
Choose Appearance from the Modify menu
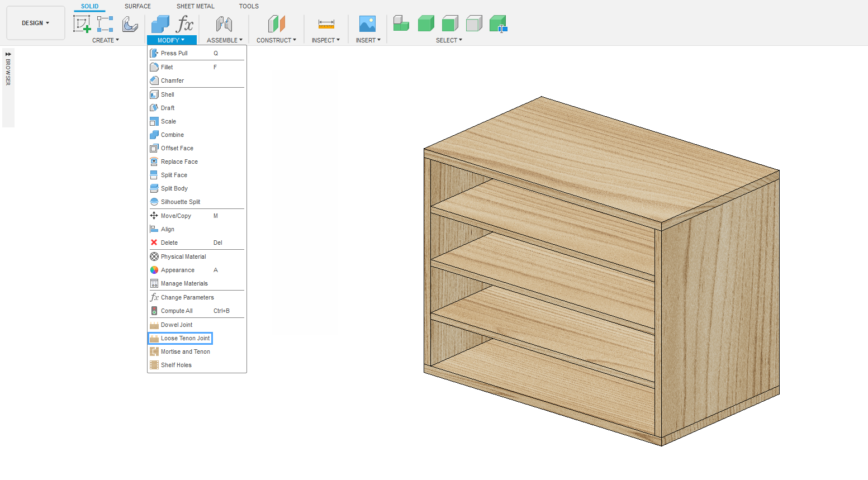point(178,270)
